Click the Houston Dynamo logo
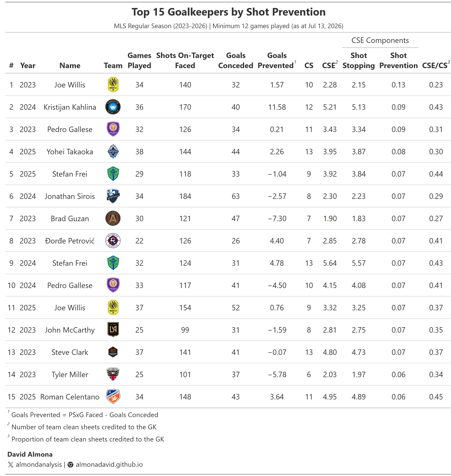Image resolution: width=451 pixels, height=476 pixels. coord(113,352)
